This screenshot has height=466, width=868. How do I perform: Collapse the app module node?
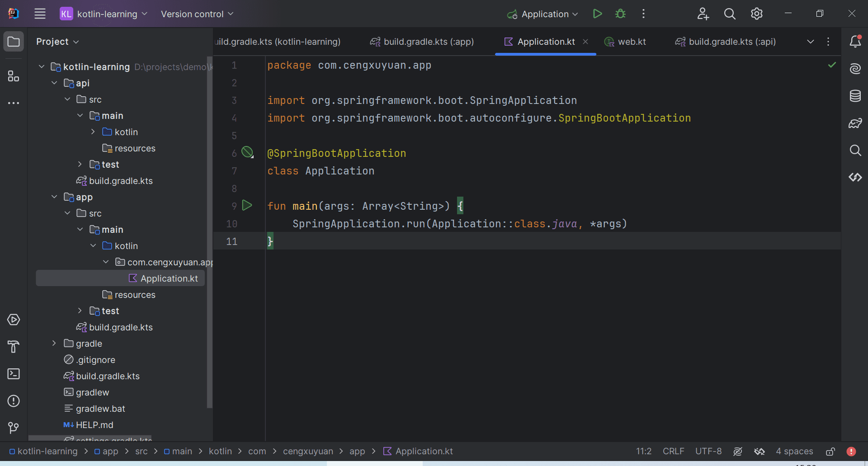pyautogui.click(x=54, y=197)
